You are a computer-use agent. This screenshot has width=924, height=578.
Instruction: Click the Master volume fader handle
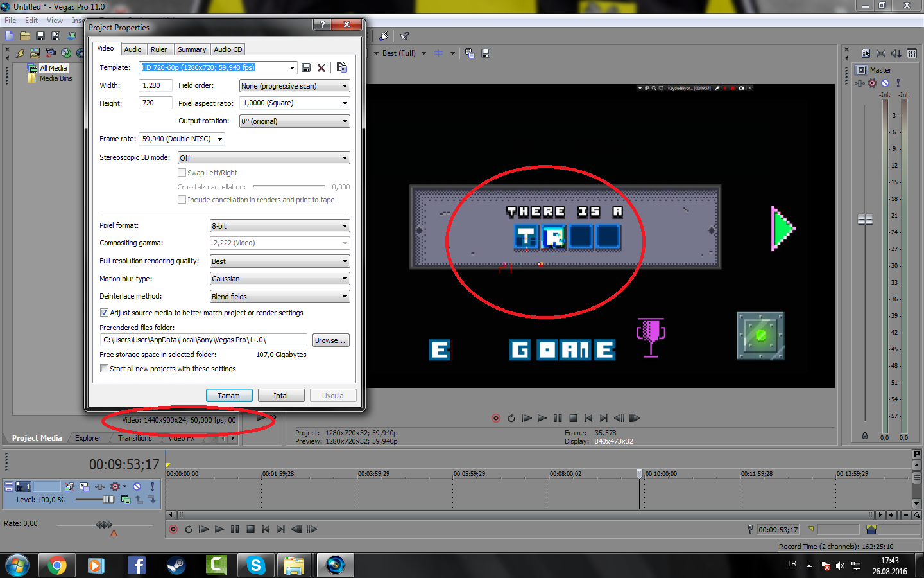pos(865,219)
